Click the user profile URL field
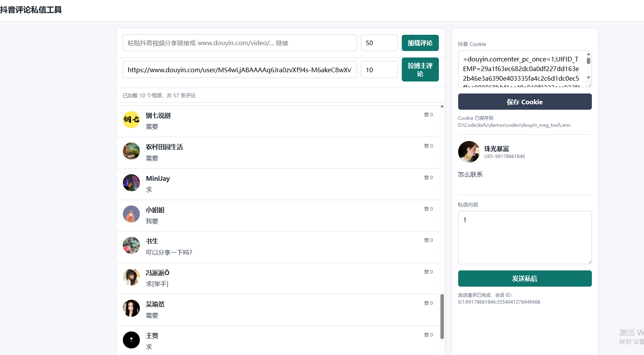 tap(240, 70)
